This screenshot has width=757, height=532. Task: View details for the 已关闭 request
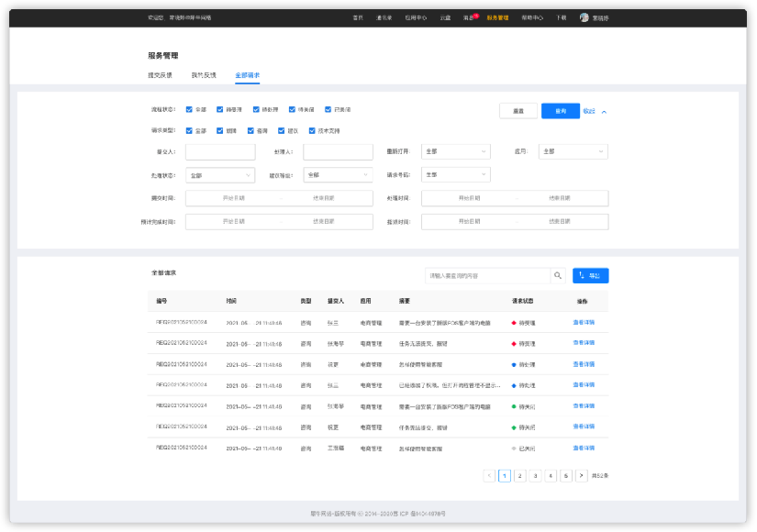tap(584, 448)
